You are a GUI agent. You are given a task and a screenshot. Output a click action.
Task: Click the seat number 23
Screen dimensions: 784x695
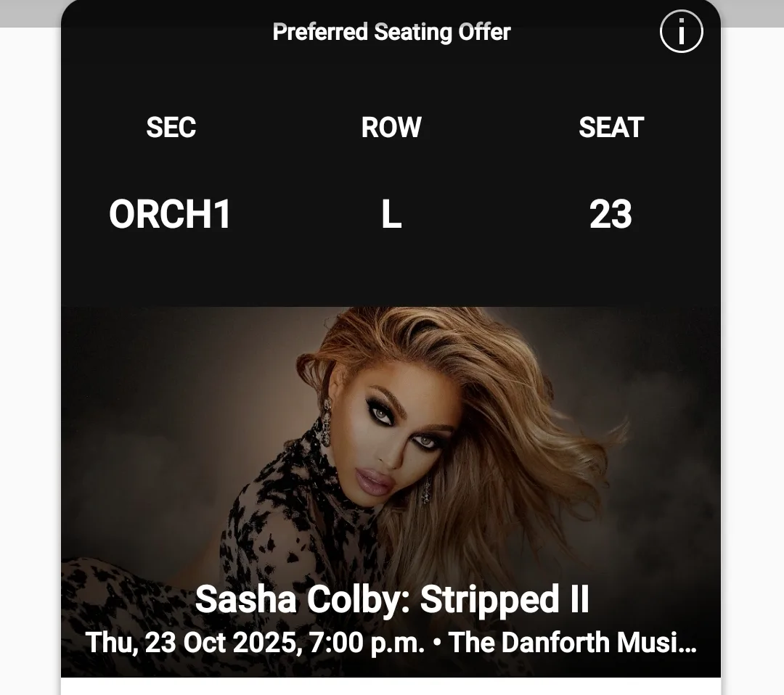point(611,214)
